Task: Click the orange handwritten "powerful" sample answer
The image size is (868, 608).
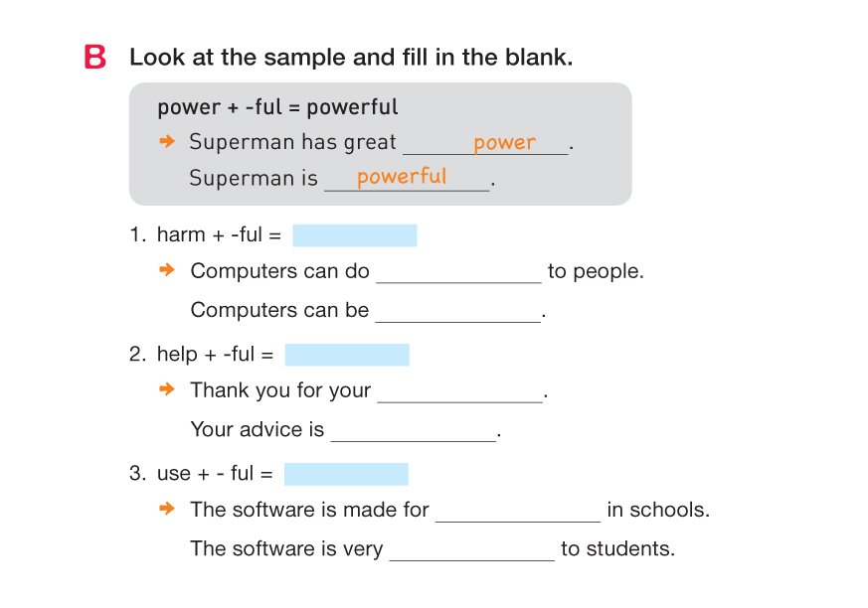Action: [x=402, y=177]
